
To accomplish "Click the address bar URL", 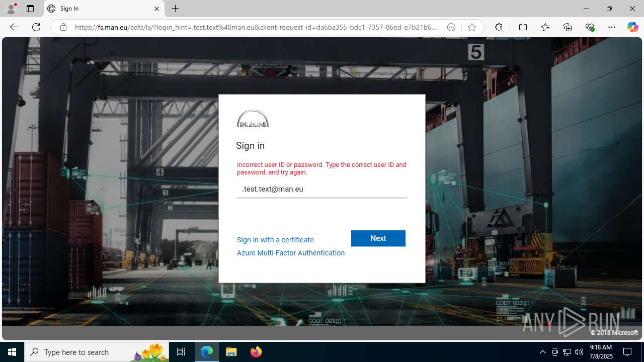I will tap(256, 27).
